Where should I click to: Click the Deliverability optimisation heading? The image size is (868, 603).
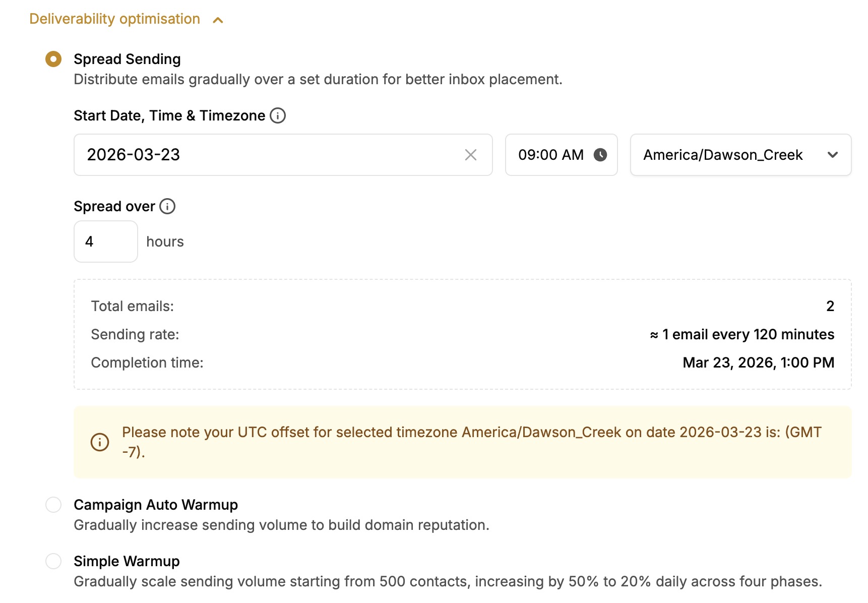(114, 19)
